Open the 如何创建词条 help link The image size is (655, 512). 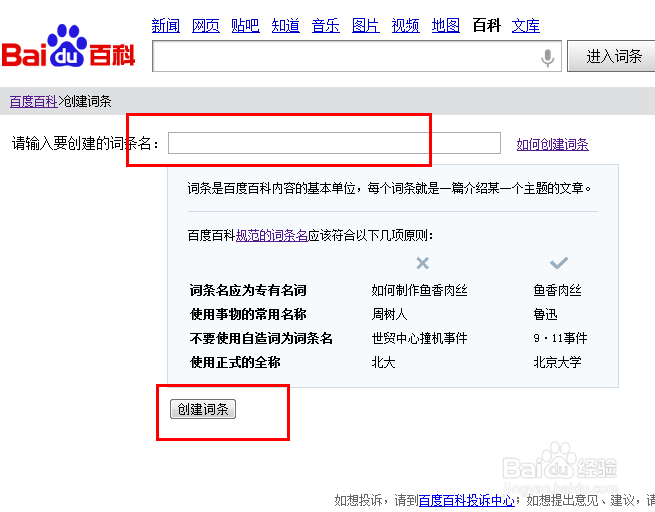coord(552,144)
